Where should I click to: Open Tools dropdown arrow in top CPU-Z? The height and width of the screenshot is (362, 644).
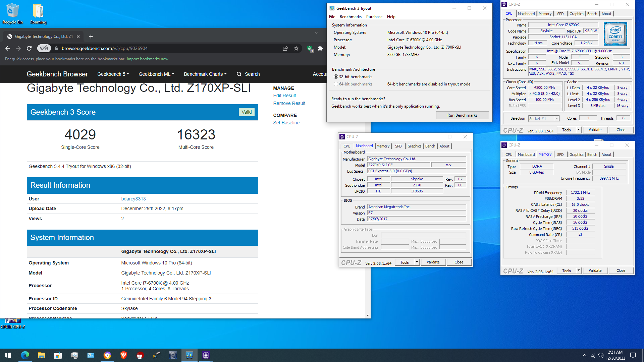coord(579,130)
